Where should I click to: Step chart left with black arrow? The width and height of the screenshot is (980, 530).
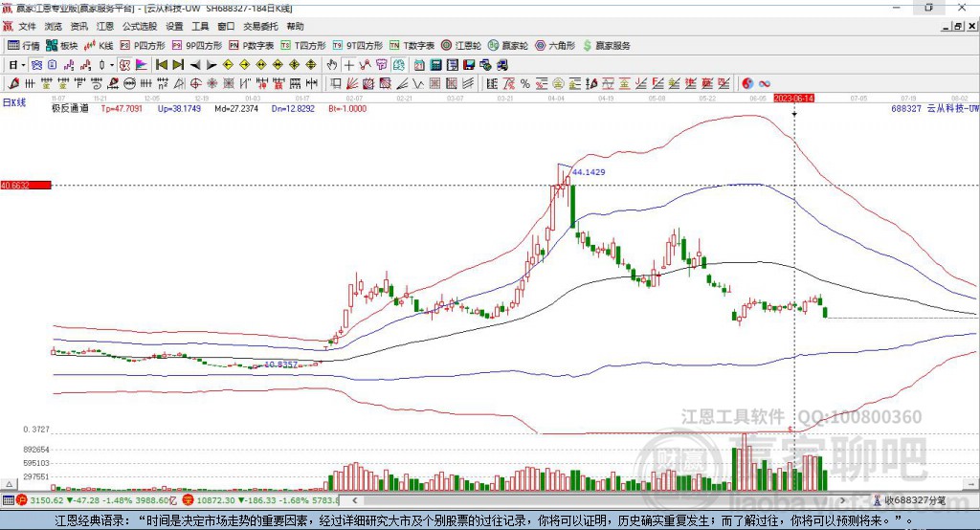(x=195, y=65)
